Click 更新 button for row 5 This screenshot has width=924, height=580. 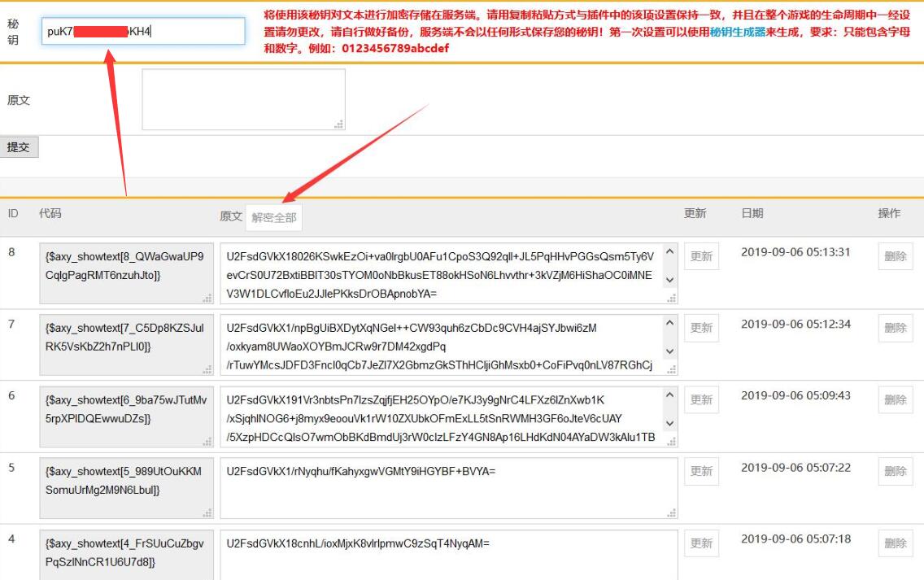701,471
